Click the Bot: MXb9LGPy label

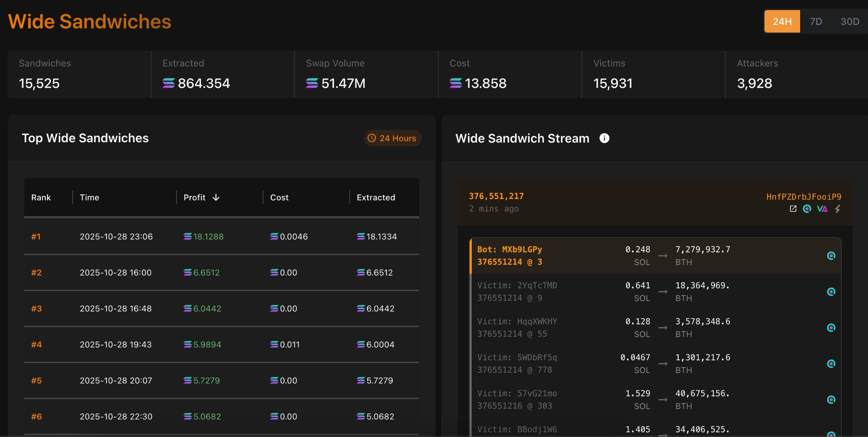(509, 249)
